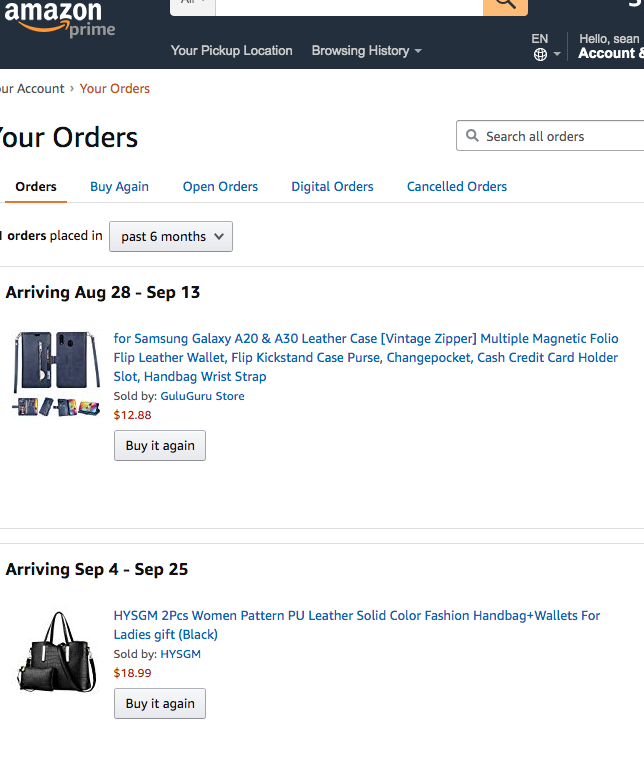This screenshot has width=644, height=778.
Task: Switch to the Buy Again tab
Action: 119,187
